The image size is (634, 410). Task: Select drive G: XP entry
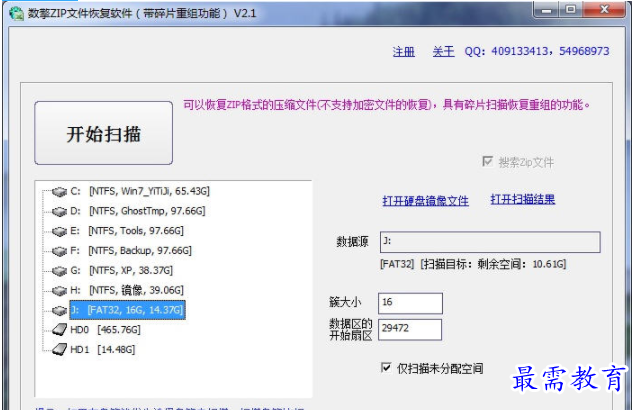(121, 270)
